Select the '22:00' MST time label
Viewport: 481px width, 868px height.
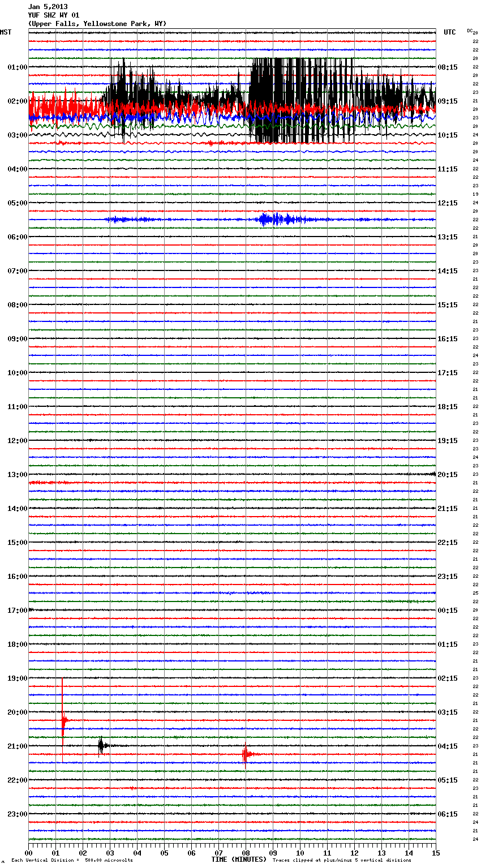click(18, 780)
